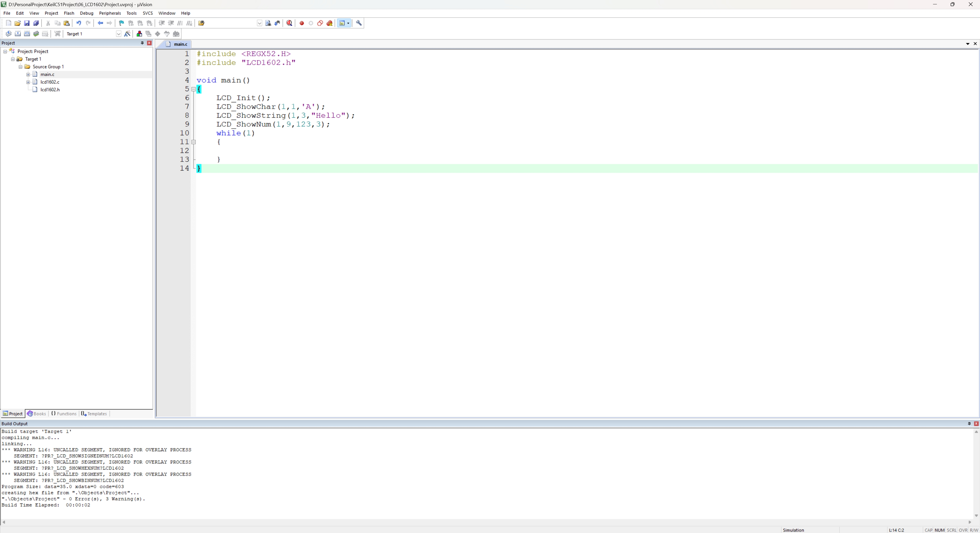Switch to the Functions panel tab
The width and height of the screenshot is (980, 533).
(64, 414)
